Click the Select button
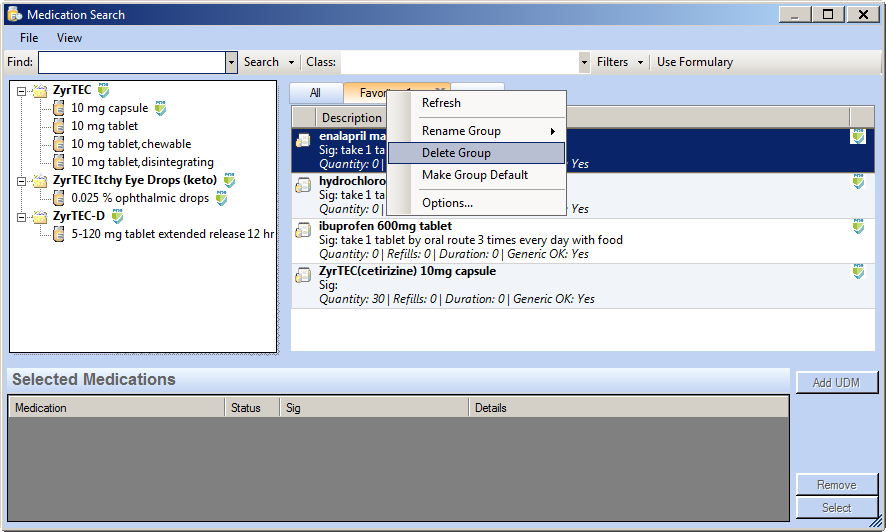The height and width of the screenshot is (532, 886). click(836, 507)
